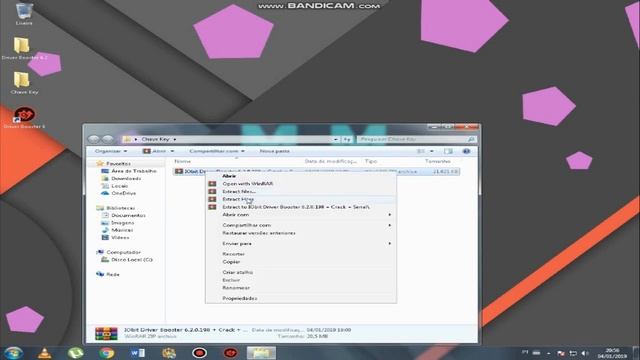Sort by Data de modificação column header
The width and height of the screenshot is (640, 360).
[x=331, y=161]
